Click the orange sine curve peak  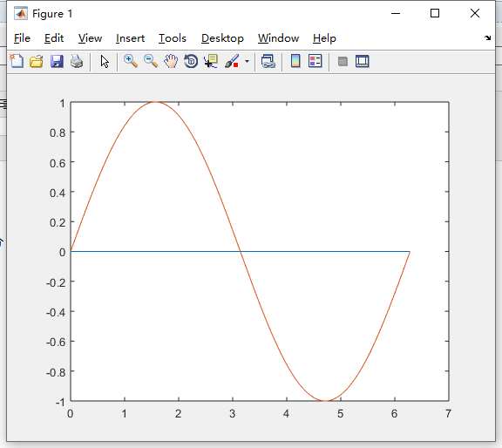(x=155, y=102)
